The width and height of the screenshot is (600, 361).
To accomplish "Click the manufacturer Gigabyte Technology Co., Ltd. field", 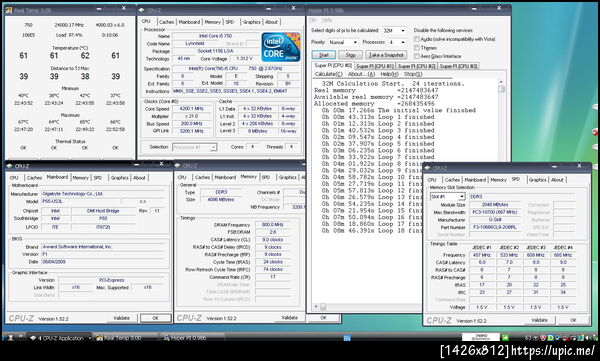I will 103,194.
